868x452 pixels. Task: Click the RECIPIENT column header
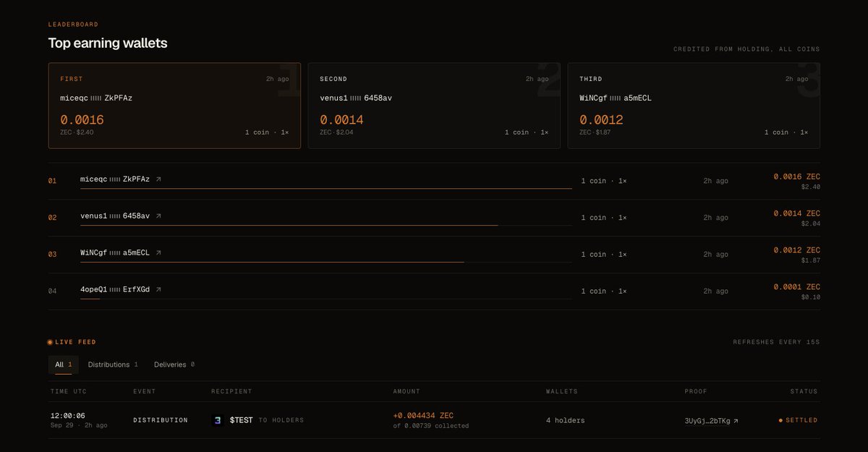click(231, 391)
